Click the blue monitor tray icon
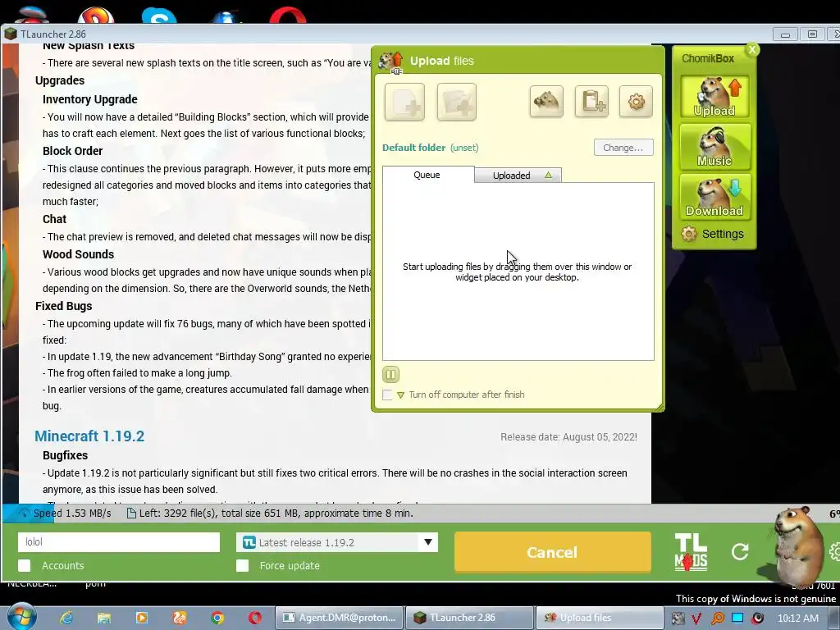 737,618
